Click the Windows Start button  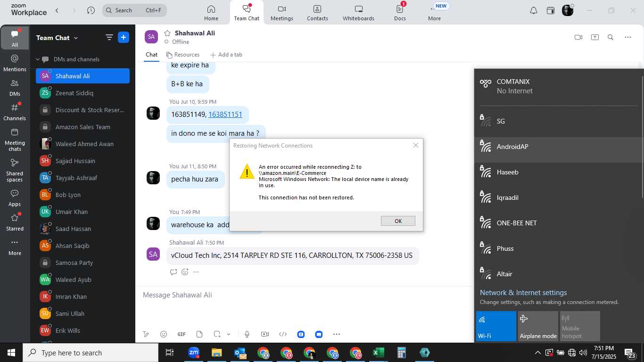[11, 353]
